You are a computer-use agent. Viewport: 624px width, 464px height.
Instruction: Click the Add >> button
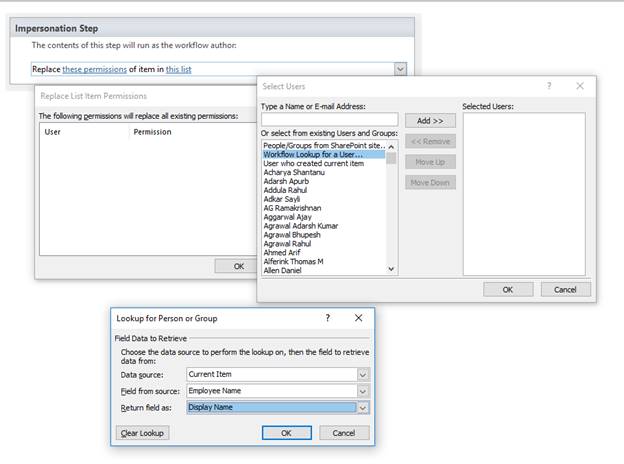(x=430, y=121)
